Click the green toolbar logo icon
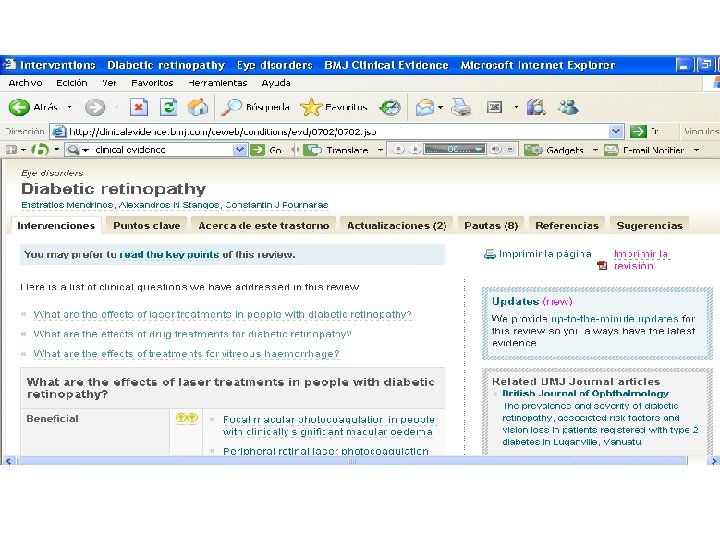 pos(40,150)
